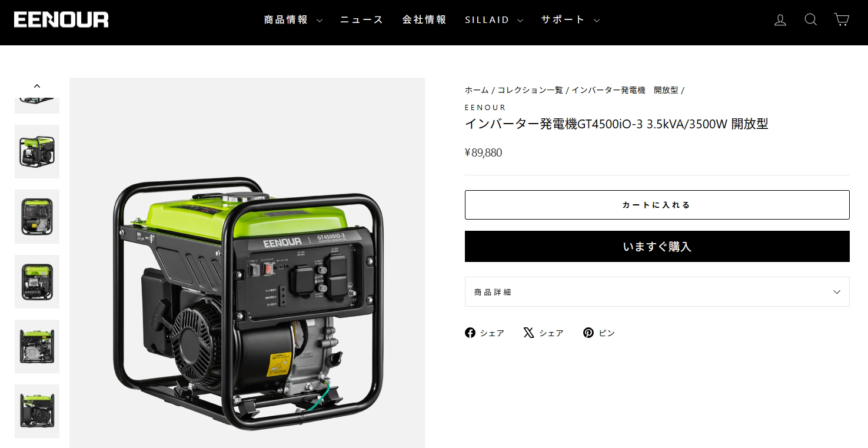The width and height of the screenshot is (868, 448).
Task: Open the ニュース menu item
Action: (362, 20)
